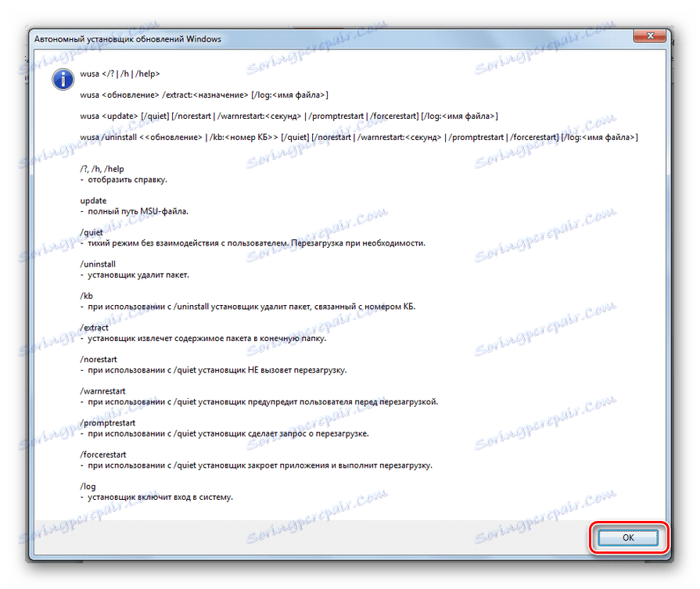The width and height of the screenshot is (700, 589).
Task: Click the wusa <update> [/quiet] syntax line
Action: click(289, 116)
